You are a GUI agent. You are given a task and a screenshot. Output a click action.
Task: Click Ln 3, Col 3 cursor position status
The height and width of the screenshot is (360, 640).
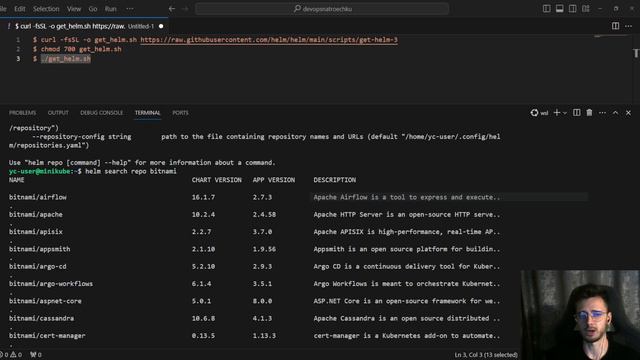click(x=486, y=355)
